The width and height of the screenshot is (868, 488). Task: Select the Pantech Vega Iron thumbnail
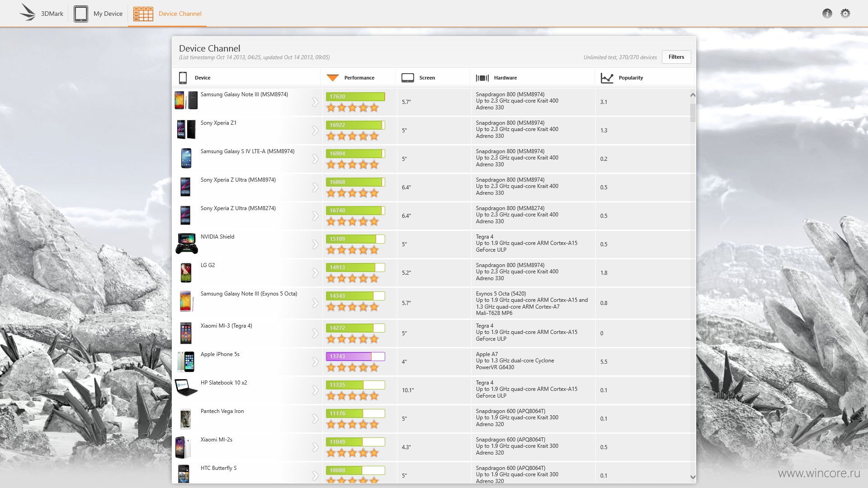185,419
